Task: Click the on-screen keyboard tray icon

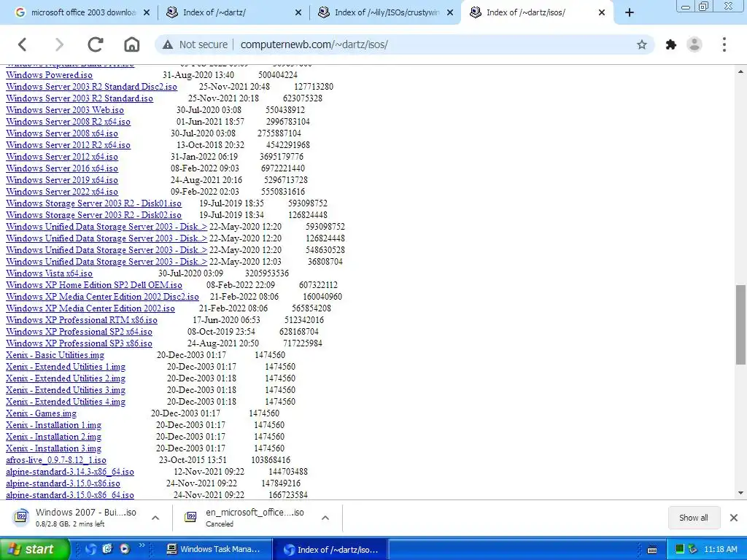Action: click(x=652, y=550)
